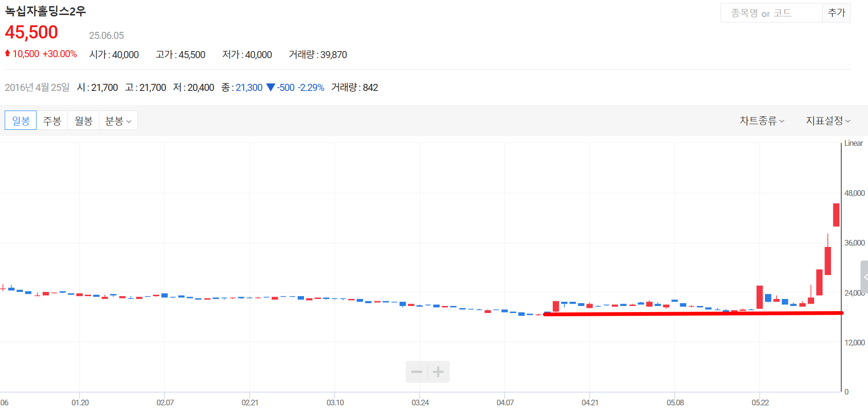Open the side panel arrow handle

click(x=864, y=277)
